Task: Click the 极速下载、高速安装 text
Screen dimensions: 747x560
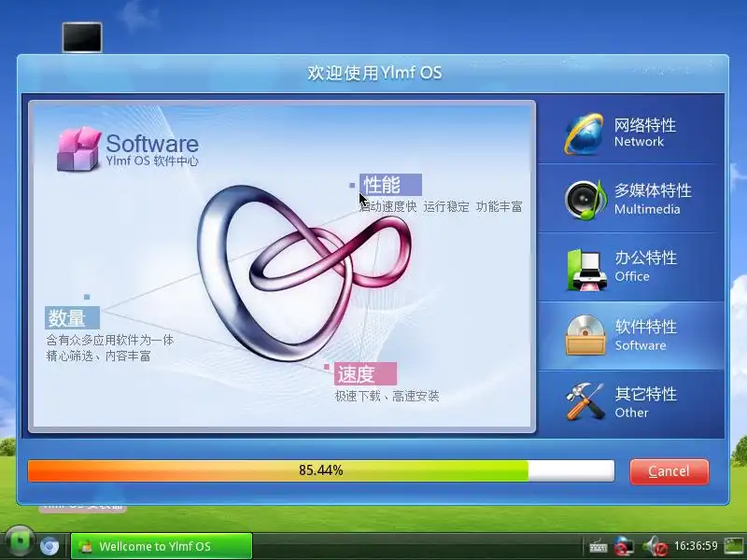Action: coord(387,396)
